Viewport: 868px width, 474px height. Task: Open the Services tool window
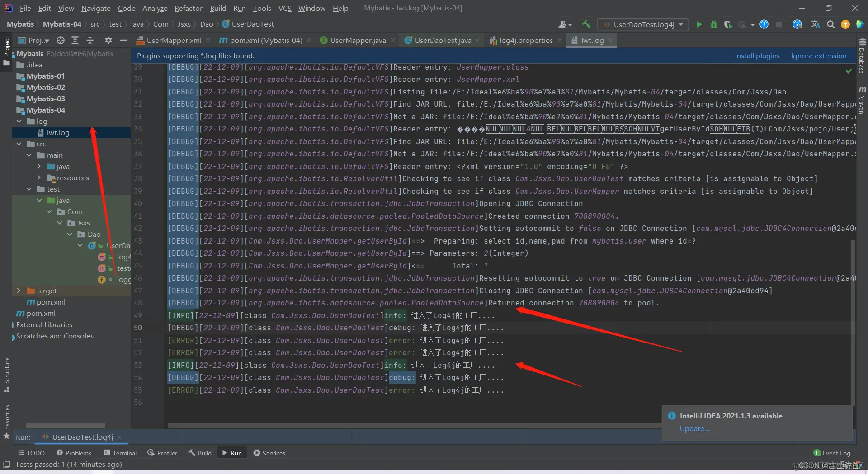click(269, 453)
